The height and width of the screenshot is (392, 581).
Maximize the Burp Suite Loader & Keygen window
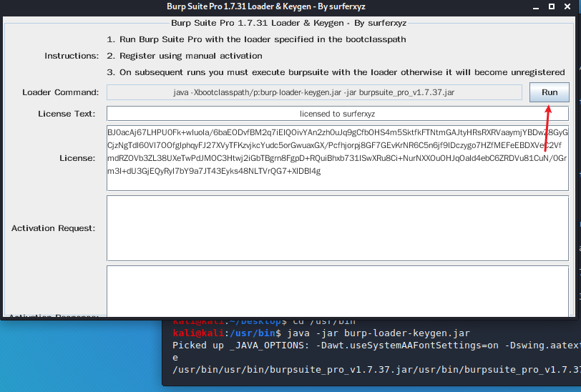(552, 6)
